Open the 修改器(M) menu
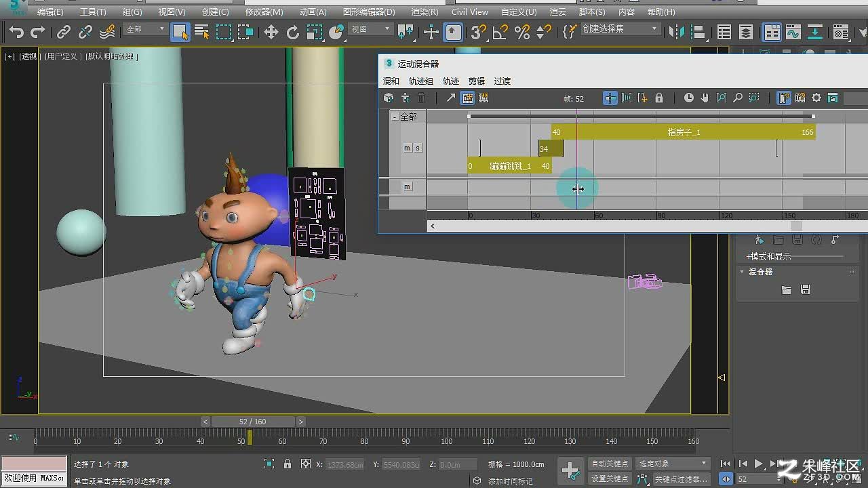 pyautogui.click(x=264, y=12)
